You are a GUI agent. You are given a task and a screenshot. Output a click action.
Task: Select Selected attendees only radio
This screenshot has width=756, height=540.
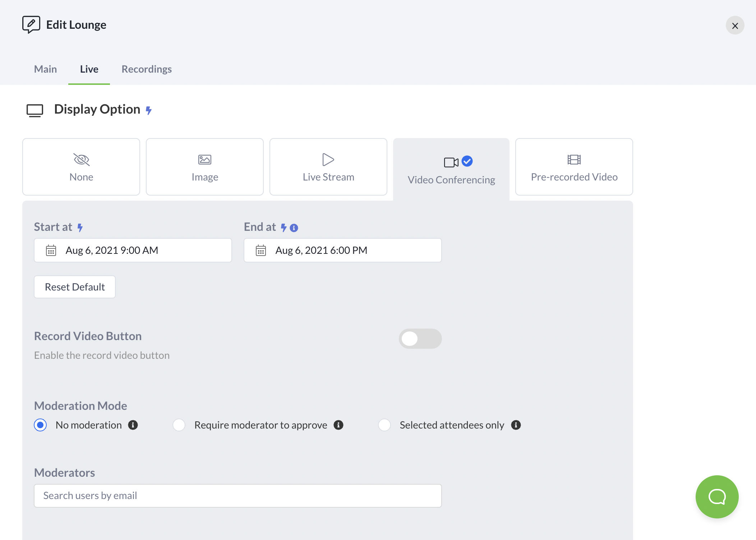(x=384, y=425)
